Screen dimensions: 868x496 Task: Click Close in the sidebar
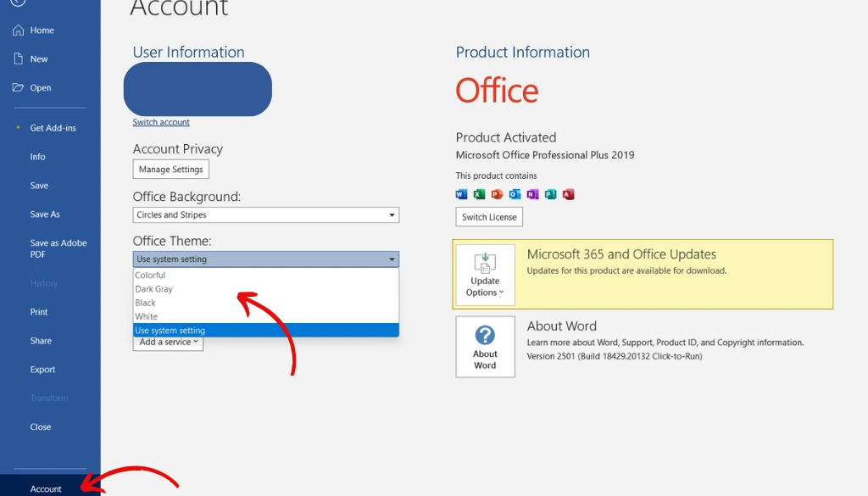41,426
